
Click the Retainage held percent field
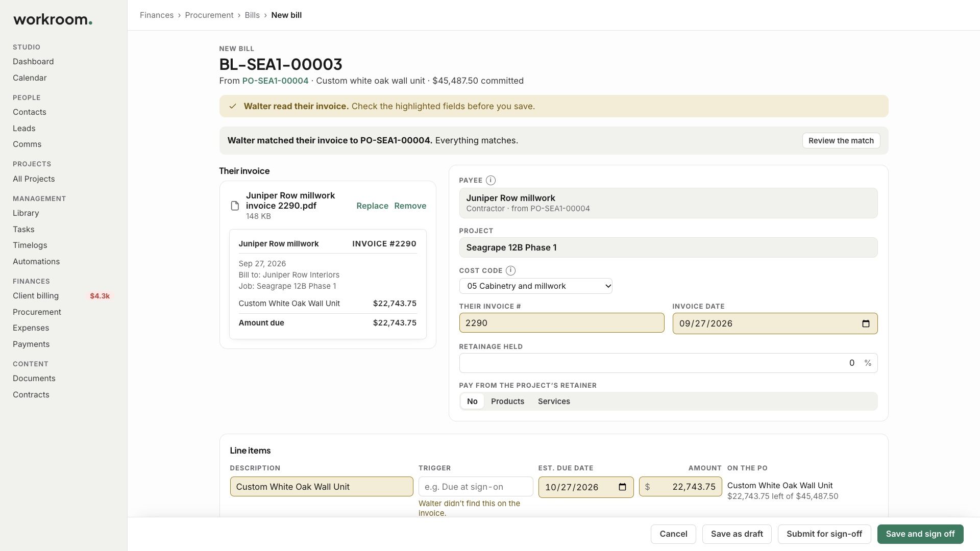click(668, 363)
